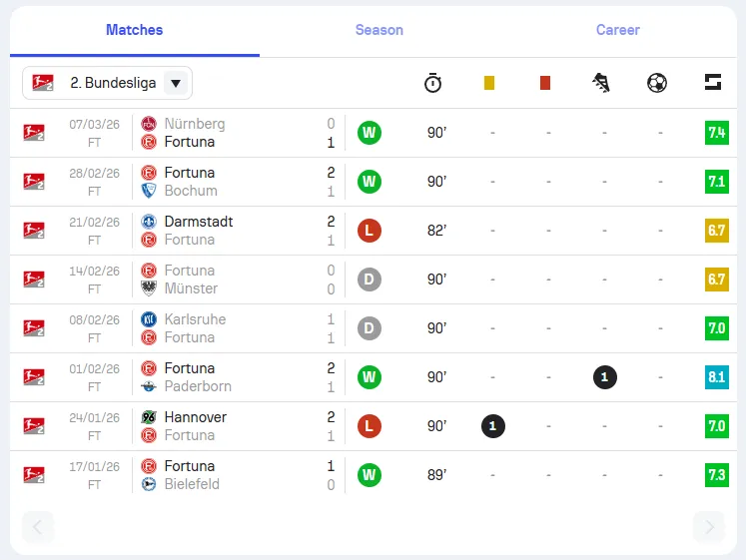Image resolution: width=746 pixels, height=560 pixels.
Task: Click the Hannover club crest
Action: point(149,417)
